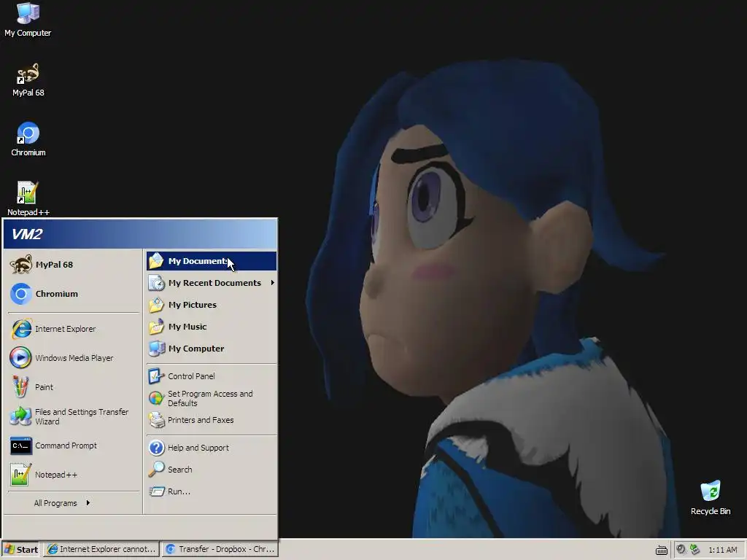Select the Recycle Bin on desktop
747x560 pixels.
coord(711,498)
